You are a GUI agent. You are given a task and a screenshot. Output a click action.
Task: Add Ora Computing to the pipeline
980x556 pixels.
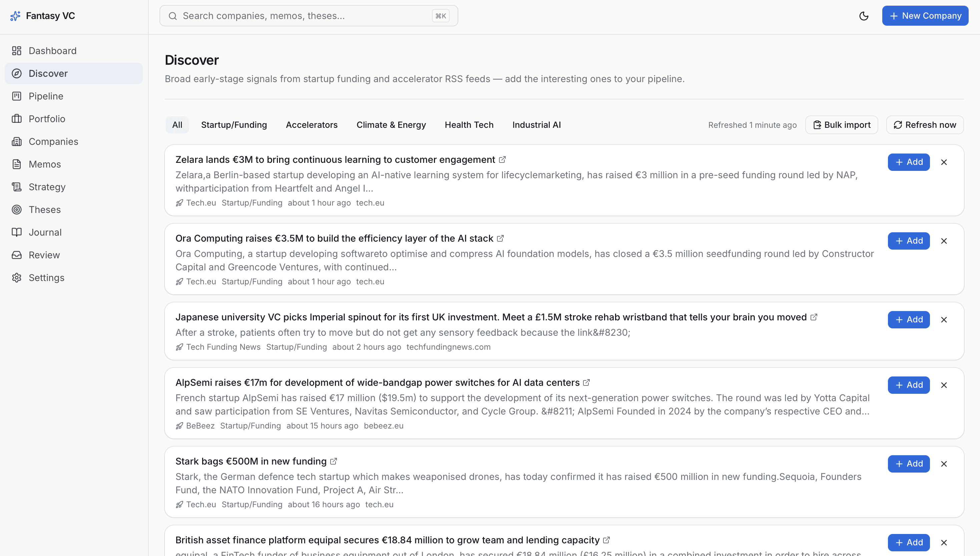[x=909, y=241]
